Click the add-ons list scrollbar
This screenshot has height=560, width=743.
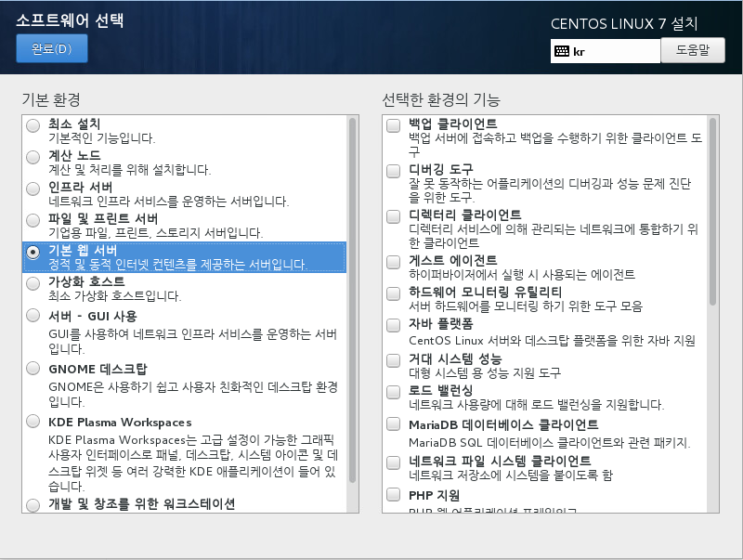712,212
